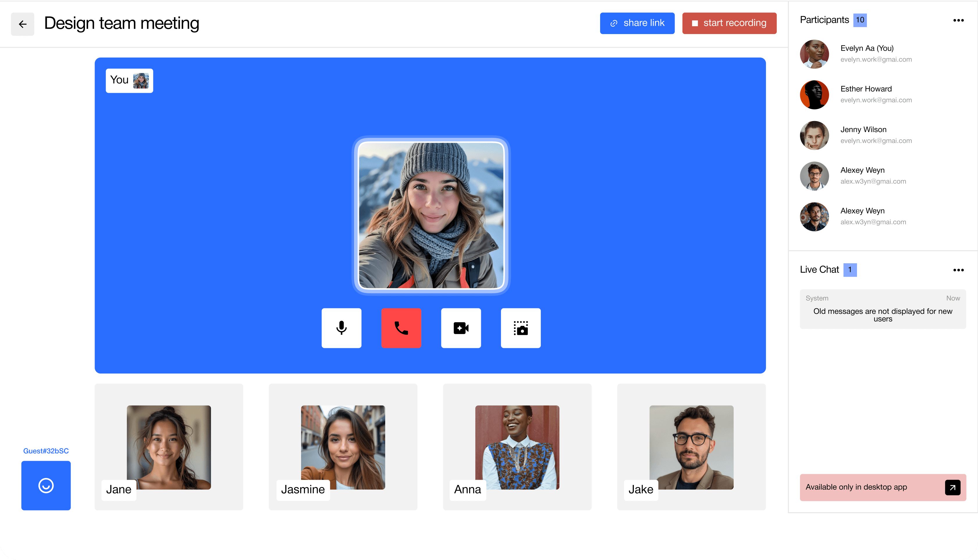Click Jenny Wilson participant entry
Viewport: 978px width, 560px height.
click(x=863, y=130)
